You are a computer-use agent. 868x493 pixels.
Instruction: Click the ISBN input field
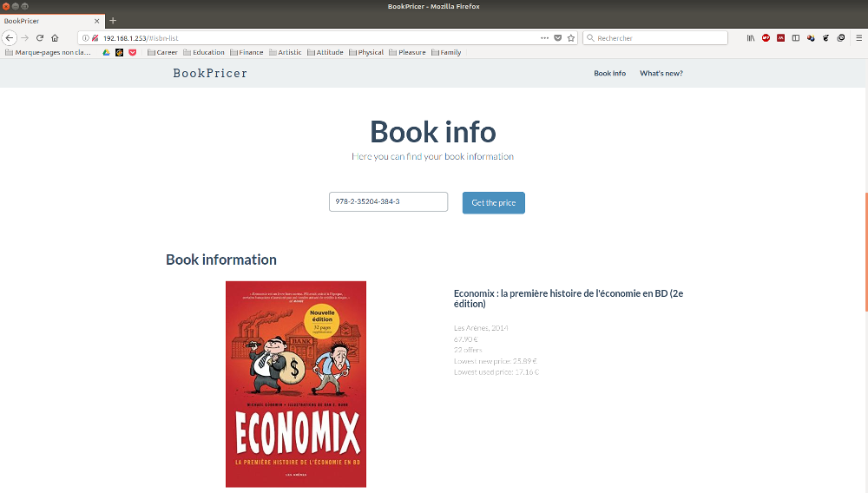point(388,202)
